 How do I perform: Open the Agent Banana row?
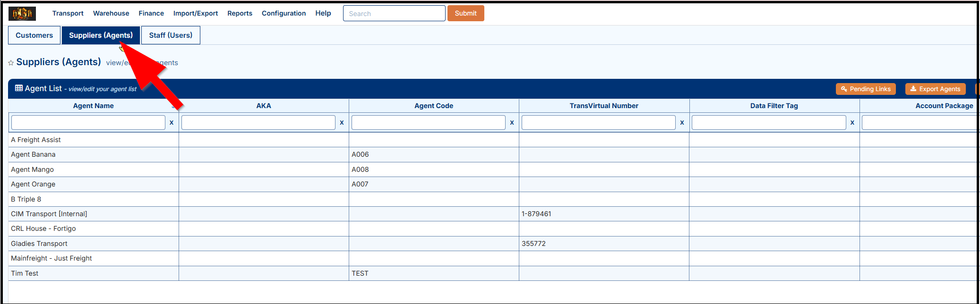(x=33, y=154)
